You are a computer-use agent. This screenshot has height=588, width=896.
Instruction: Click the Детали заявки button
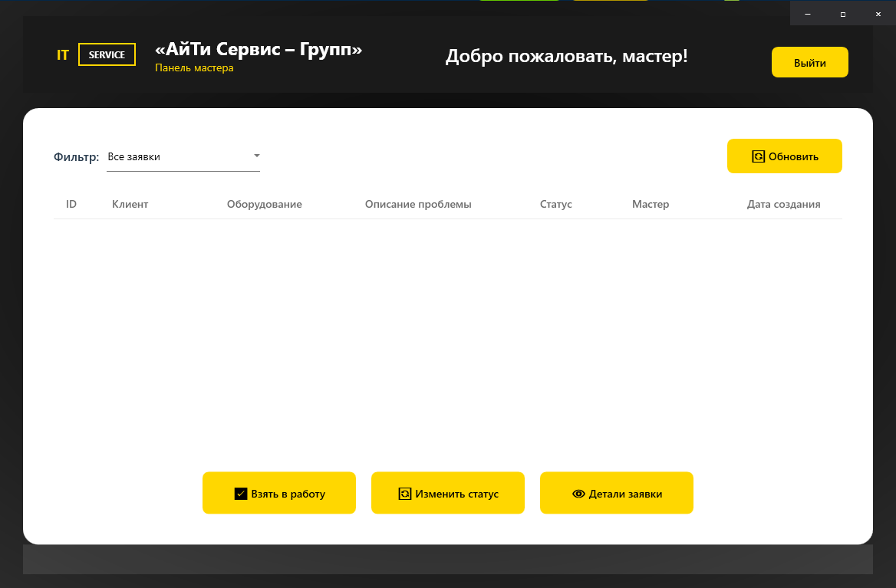pos(617,493)
